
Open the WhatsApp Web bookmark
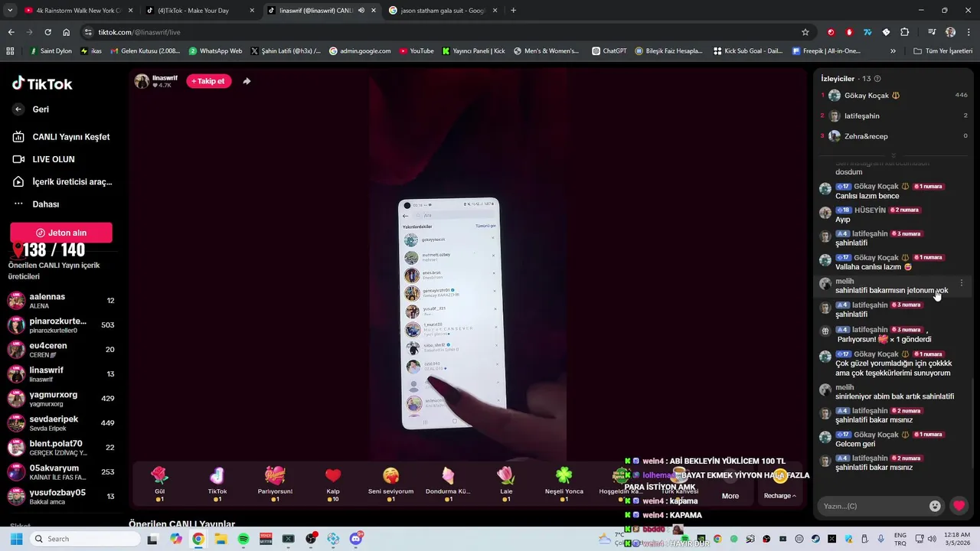(x=215, y=51)
